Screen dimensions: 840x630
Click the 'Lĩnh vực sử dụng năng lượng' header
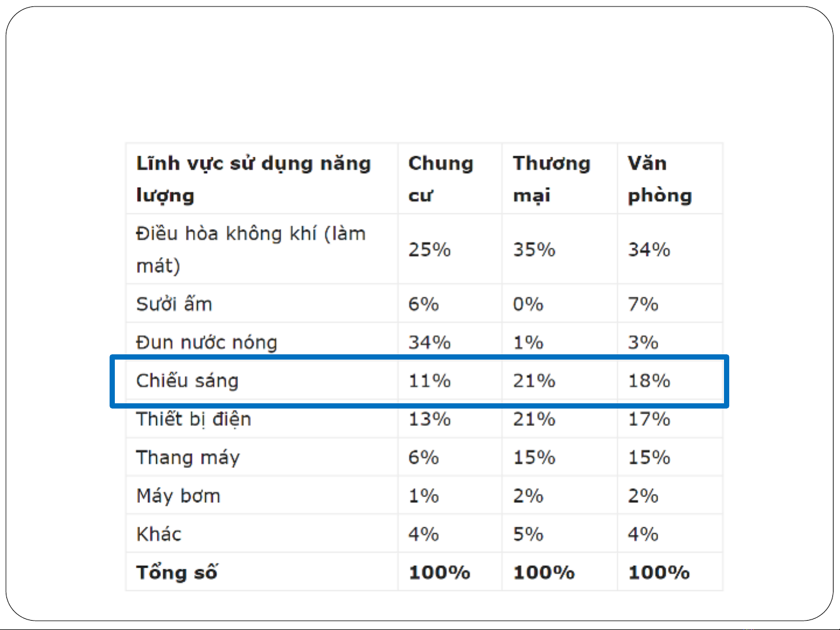click(253, 178)
